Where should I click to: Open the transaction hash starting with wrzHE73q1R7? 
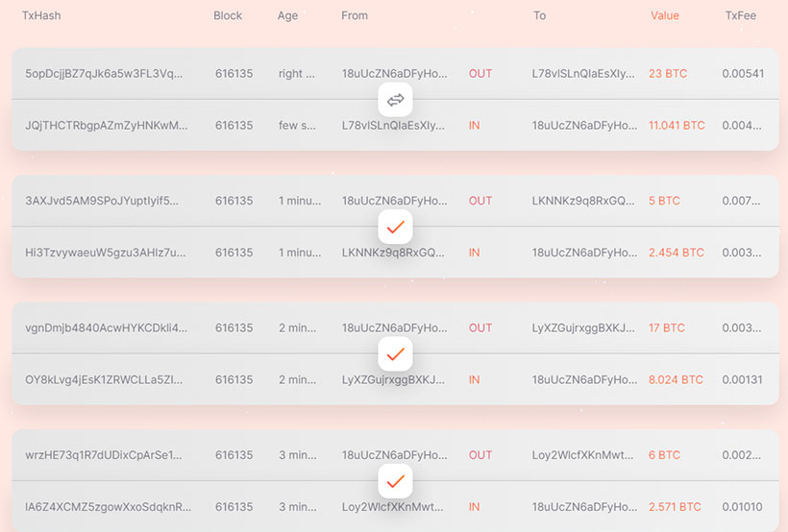point(103,455)
